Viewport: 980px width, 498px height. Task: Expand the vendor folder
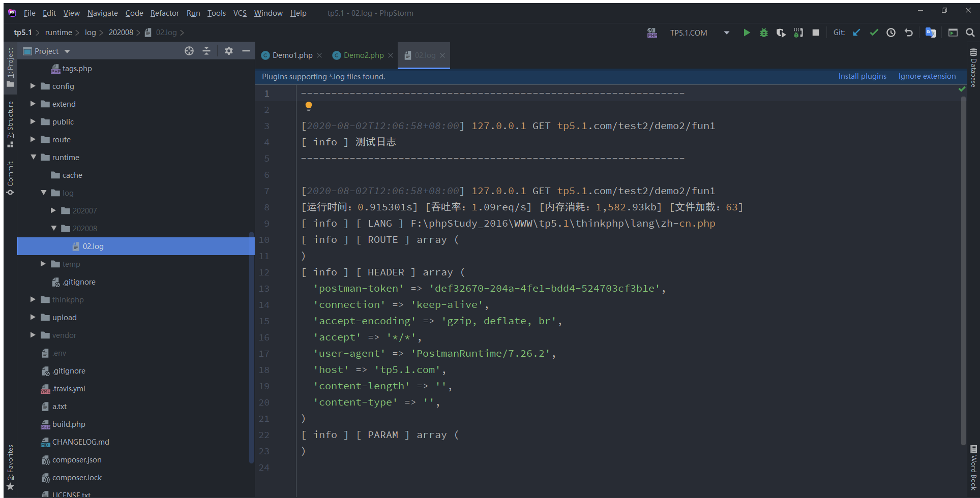33,335
